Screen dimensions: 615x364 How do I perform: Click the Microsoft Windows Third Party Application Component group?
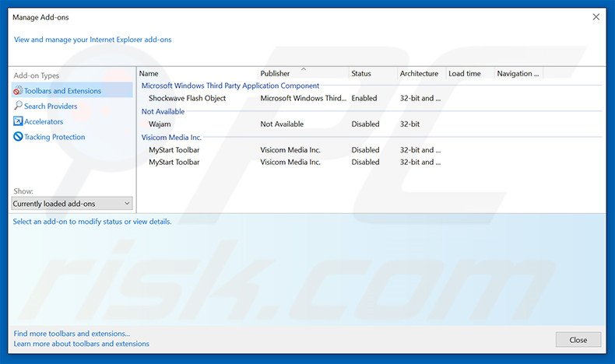(x=230, y=86)
